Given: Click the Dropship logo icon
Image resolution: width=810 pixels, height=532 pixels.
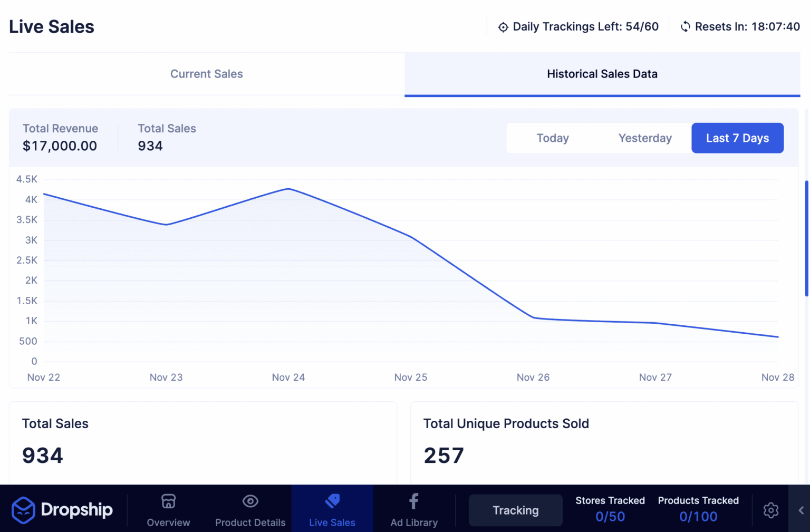Looking at the screenshot, I should point(23,510).
